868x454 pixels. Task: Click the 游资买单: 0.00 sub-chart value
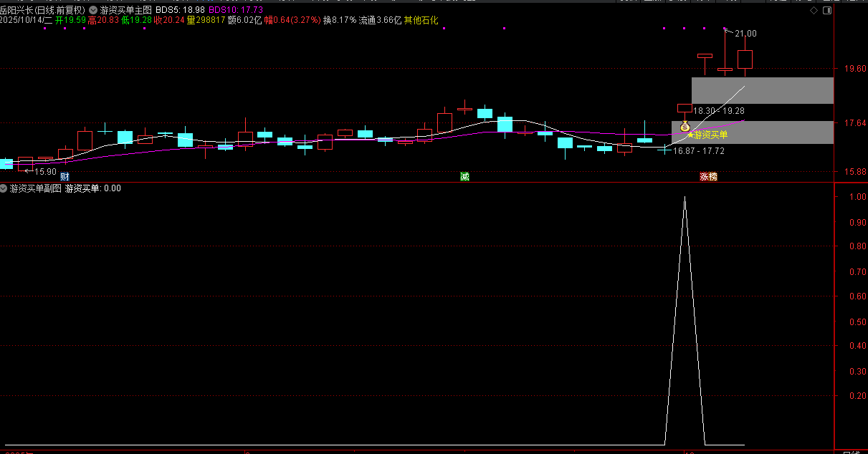(x=92, y=188)
